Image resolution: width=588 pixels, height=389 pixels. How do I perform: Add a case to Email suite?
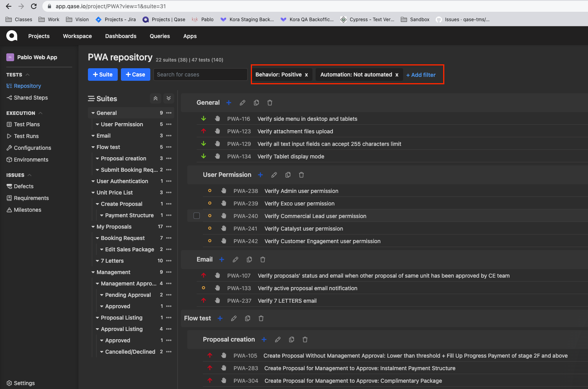[x=222, y=260]
